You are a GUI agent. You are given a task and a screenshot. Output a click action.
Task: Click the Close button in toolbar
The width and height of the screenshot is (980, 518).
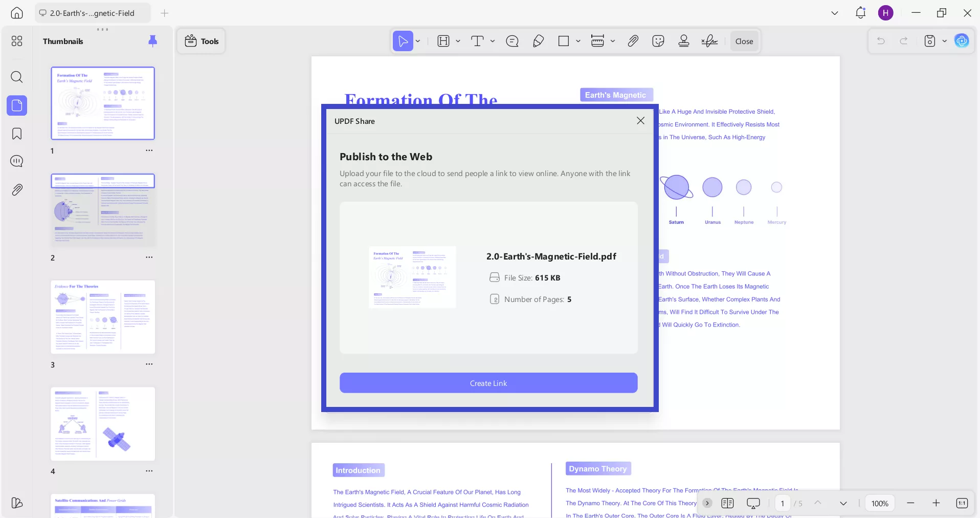[744, 41]
